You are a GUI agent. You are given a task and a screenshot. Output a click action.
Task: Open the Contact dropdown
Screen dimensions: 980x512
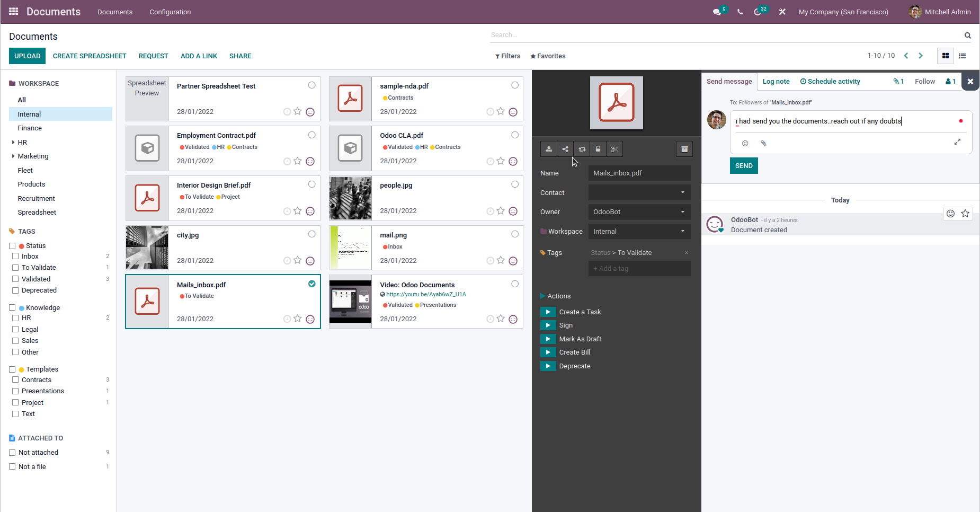639,192
